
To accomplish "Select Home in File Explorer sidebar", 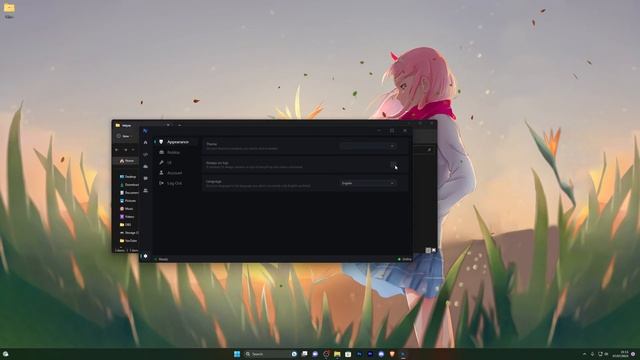I will coord(127,161).
